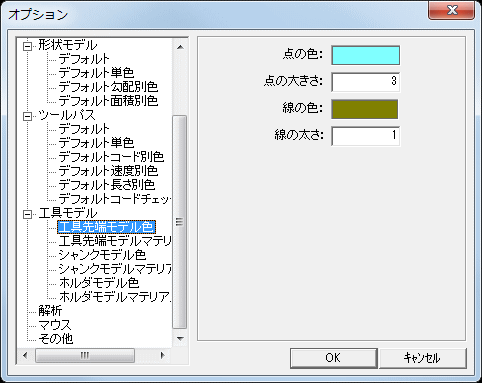The width and height of the screenshot is (482, 383).
Task: Open the その他 settings
Action: (x=56, y=339)
